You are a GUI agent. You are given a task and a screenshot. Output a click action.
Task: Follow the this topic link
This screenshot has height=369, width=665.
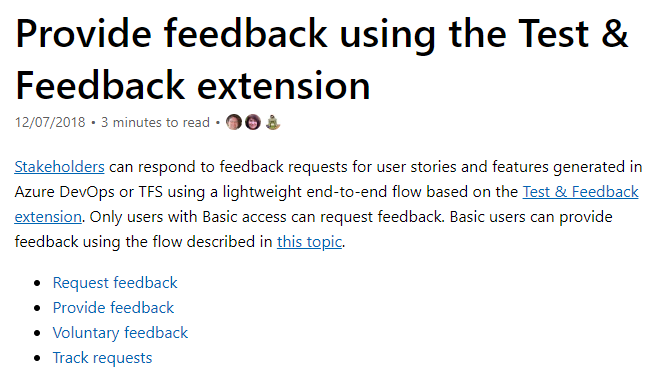[x=309, y=242]
